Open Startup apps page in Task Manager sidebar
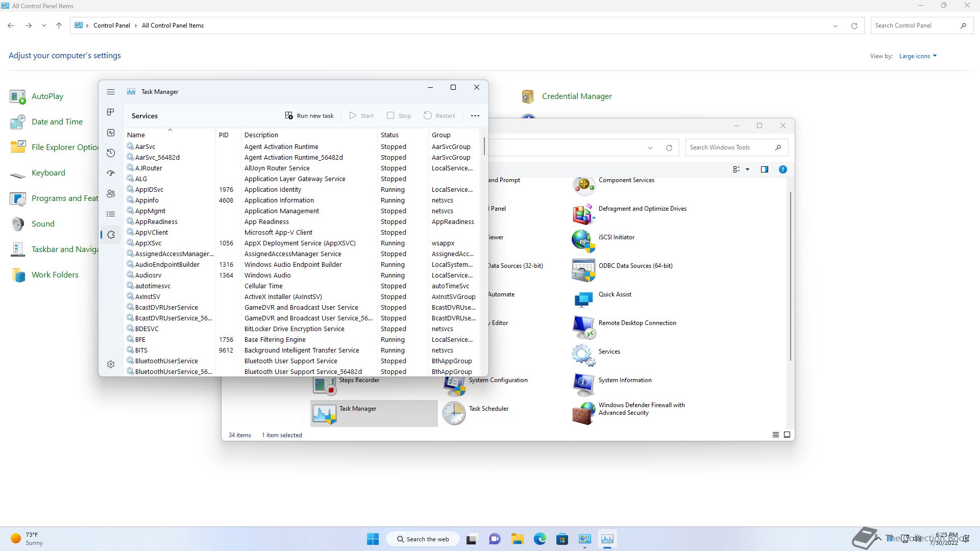Screen dimensions: 980x551 pos(111,173)
